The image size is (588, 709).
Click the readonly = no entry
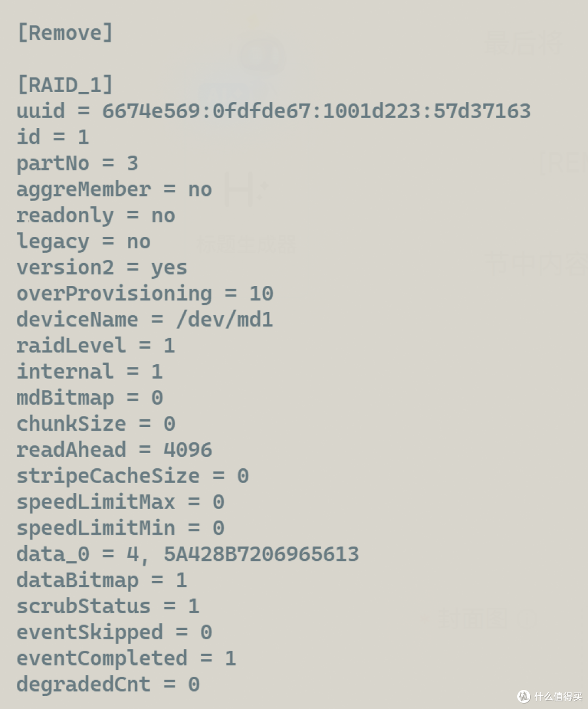96,216
